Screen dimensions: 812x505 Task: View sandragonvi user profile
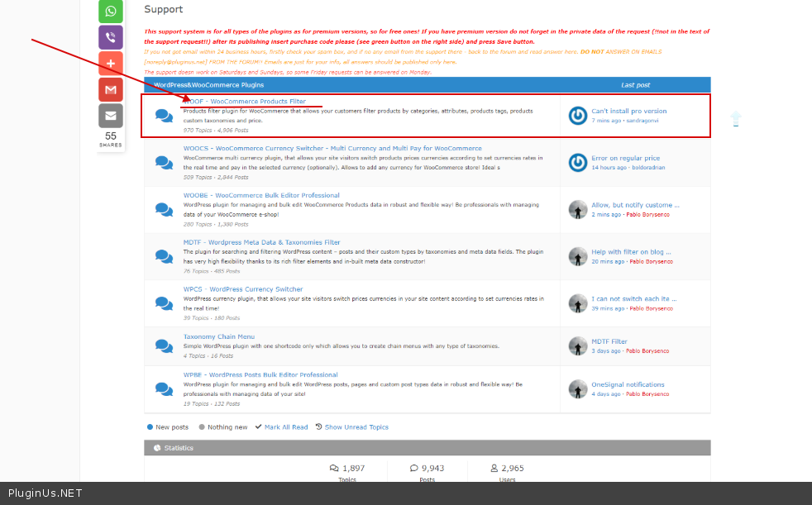pos(642,121)
